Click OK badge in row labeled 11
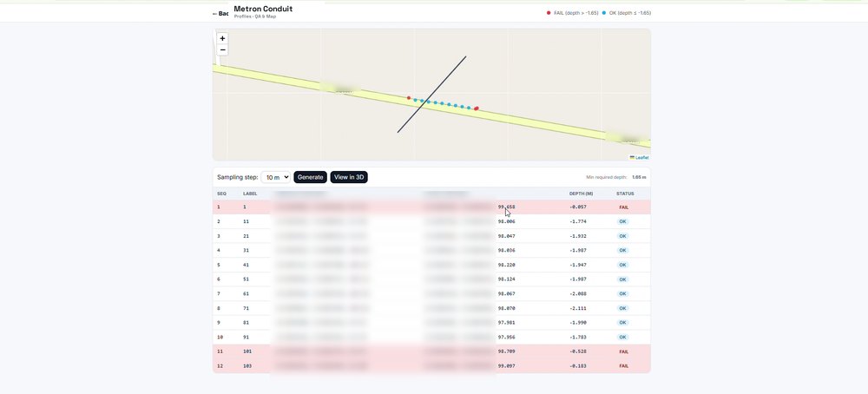868x394 pixels. pyautogui.click(x=622, y=221)
